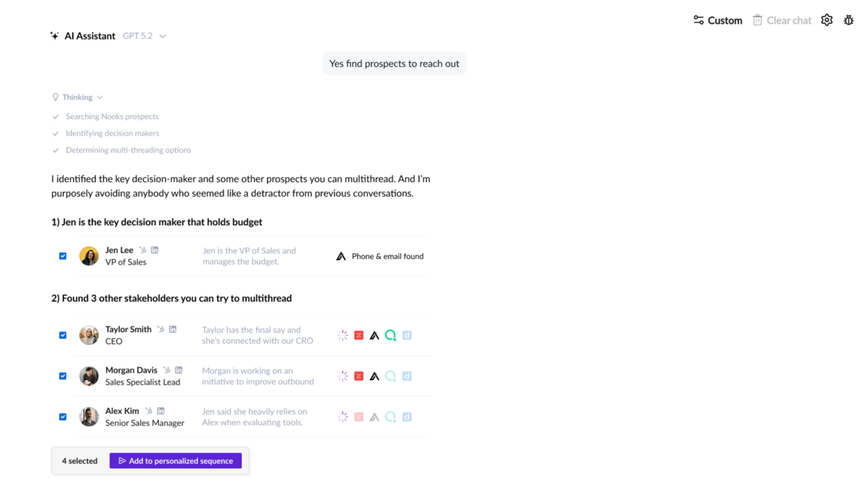Image resolution: width=868 pixels, height=488 pixels.
Task: Click the 'Yes find prospects to reach out' message
Action: (x=394, y=64)
